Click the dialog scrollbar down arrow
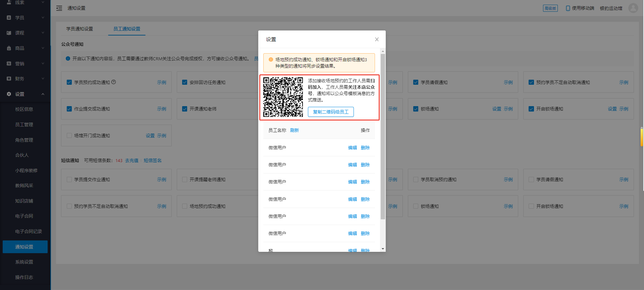Screen dimensions: 644x290 tap(383, 249)
